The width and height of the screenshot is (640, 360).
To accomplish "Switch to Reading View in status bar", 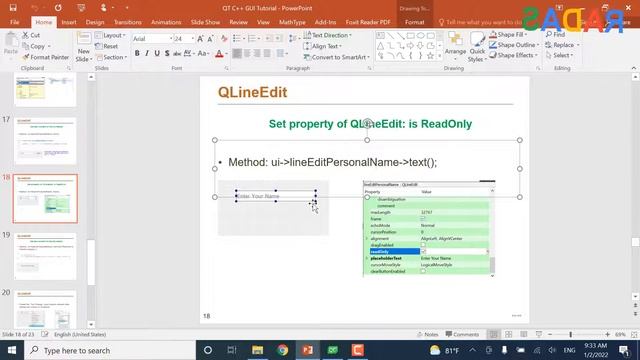I will coord(524,334).
